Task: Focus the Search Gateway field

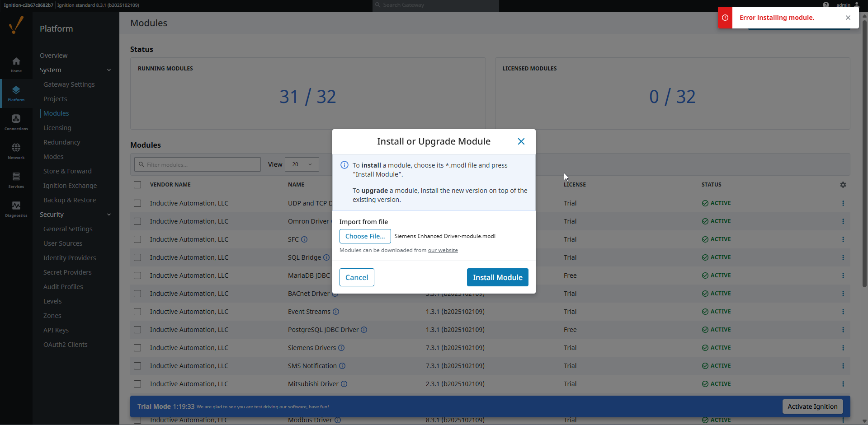Action: coord(436,5)
